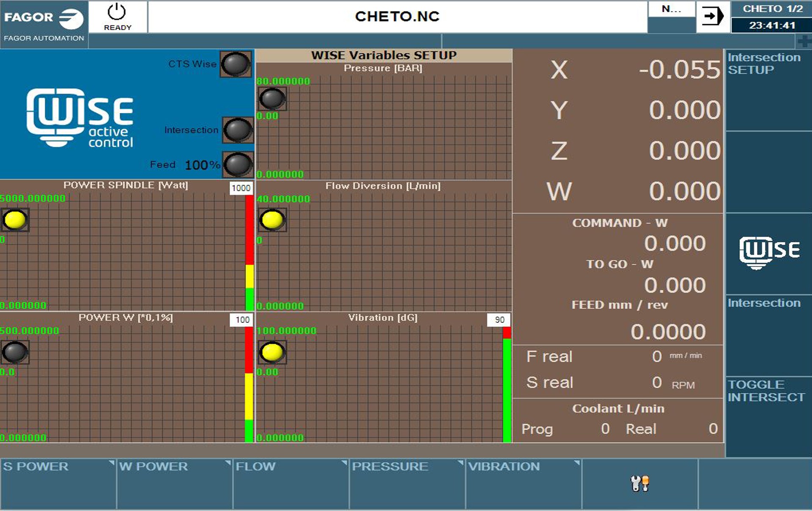The height and width of the screenshot is (511, 812).
Task: Click the 80.000000 pressure scale maximum
Action: coord(283,81)
